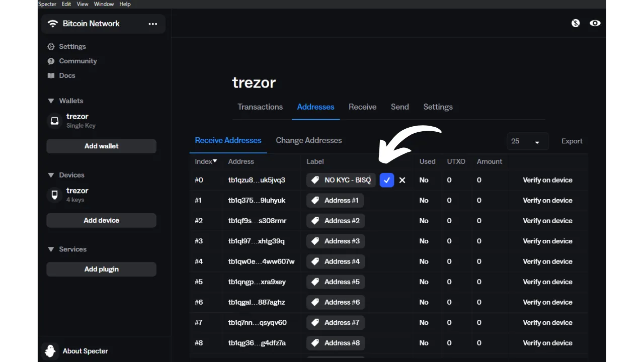
Task: Collapse the Wallets section
Action: point(51,101)
